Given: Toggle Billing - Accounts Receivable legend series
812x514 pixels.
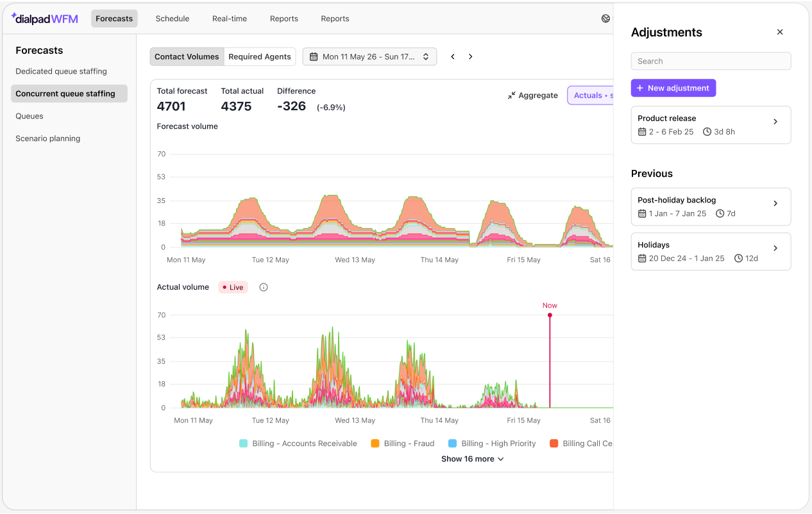Looking at the screenshot, I should 298,444.
